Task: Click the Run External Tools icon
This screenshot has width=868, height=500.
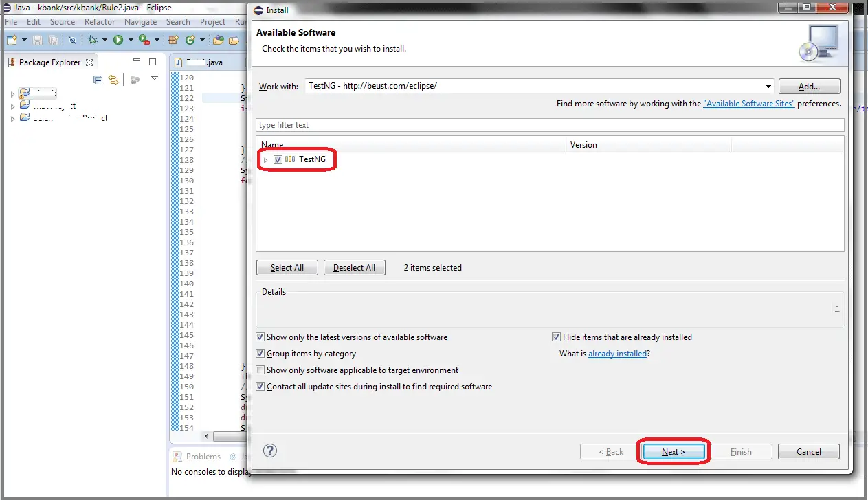Action: click(x=144, y=41)
